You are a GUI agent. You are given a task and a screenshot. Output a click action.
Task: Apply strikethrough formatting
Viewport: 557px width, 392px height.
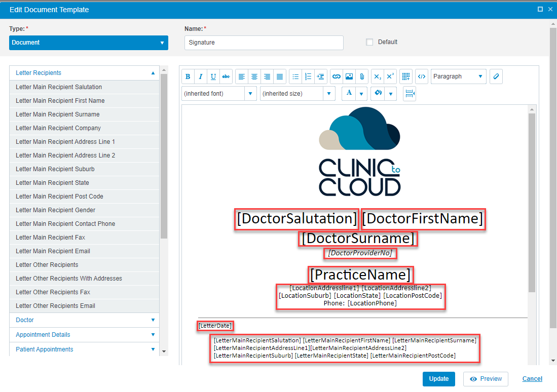coord(226,76)
